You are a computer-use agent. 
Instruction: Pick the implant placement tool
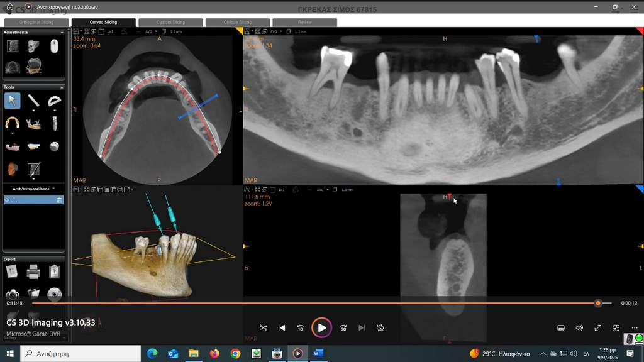55,122
